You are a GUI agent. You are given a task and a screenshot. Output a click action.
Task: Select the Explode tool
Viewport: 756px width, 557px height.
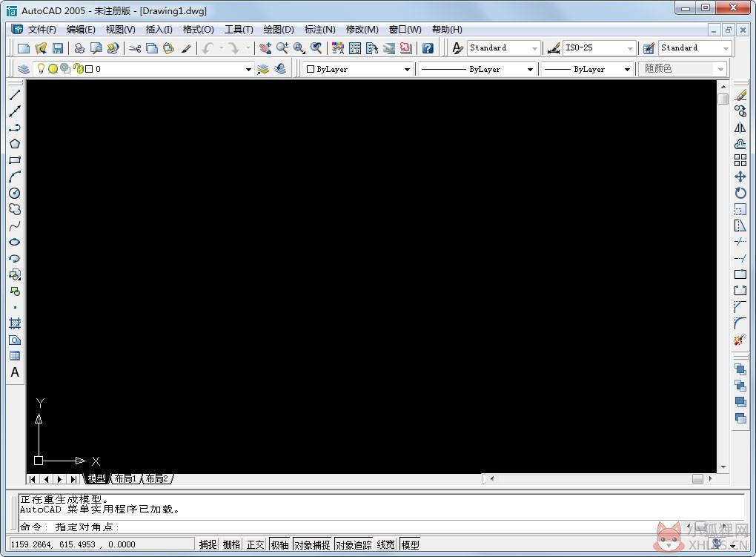point(740,340)
